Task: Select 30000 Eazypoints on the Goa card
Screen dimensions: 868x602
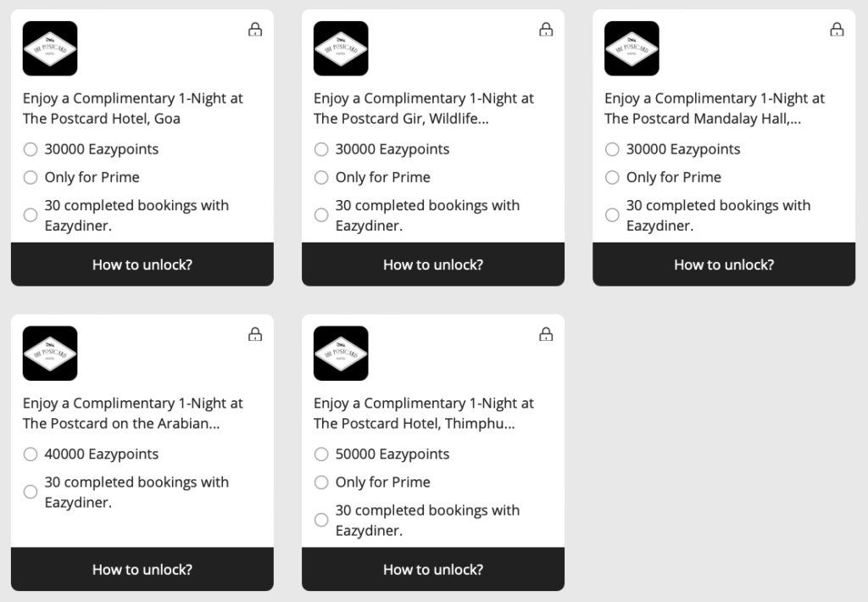Action: point(31,149)
